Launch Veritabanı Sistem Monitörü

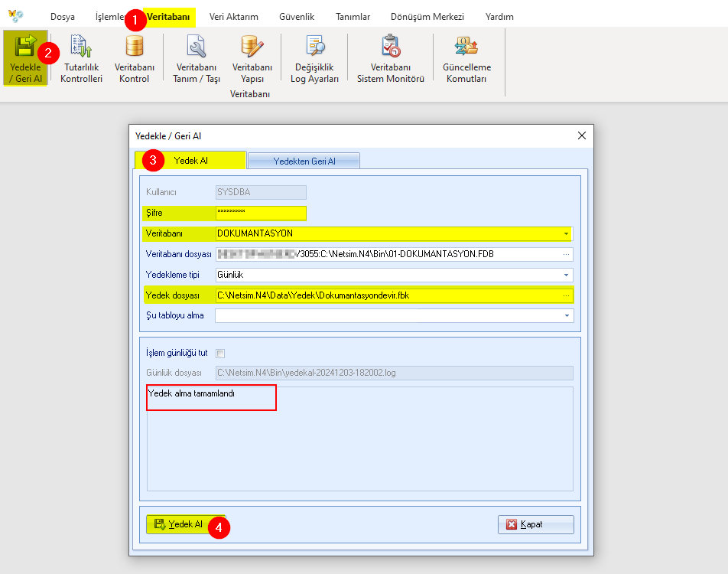pyautogui.click(x=391, y=59)
